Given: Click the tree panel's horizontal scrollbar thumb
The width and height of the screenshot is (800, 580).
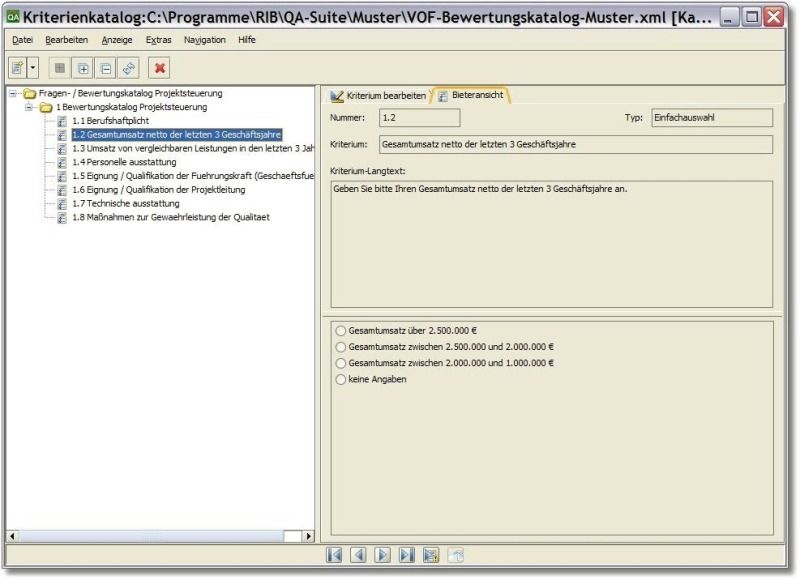Looking at the screenshot, I should 151,536.
